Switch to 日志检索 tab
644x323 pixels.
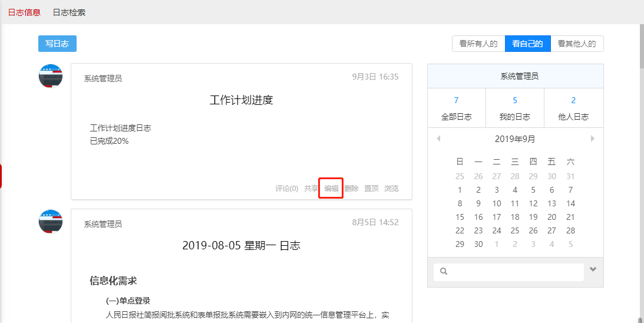click(69, 12)
